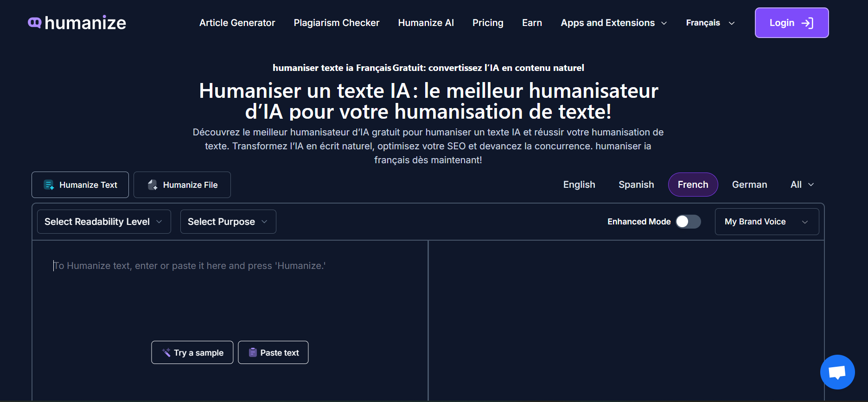Open the Humanize AI nav link
This screenshot has width=868, height=402.
point(426,23)
